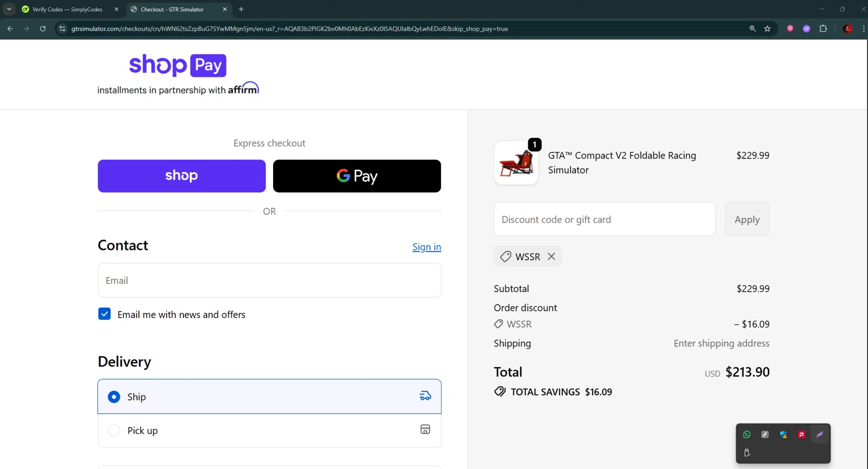Image resolution: width=868 pixels, height=469 pixels.
Task: Pay with the Google Pay button
Action: pyautogui.click(x=357, y=176)
